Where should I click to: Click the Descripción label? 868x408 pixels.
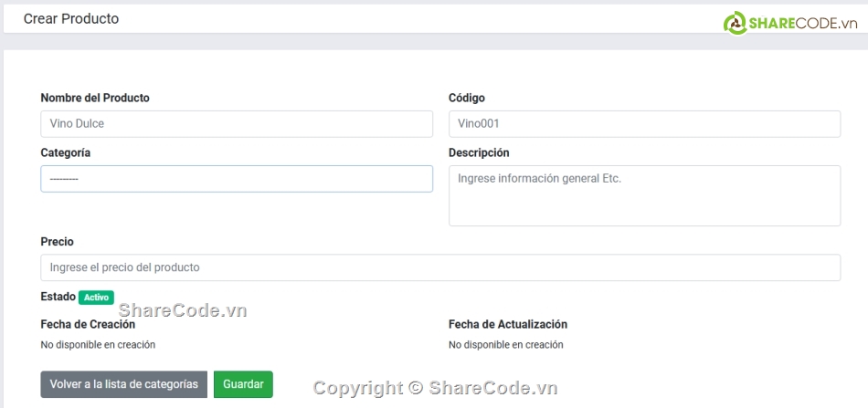(479, 152)
